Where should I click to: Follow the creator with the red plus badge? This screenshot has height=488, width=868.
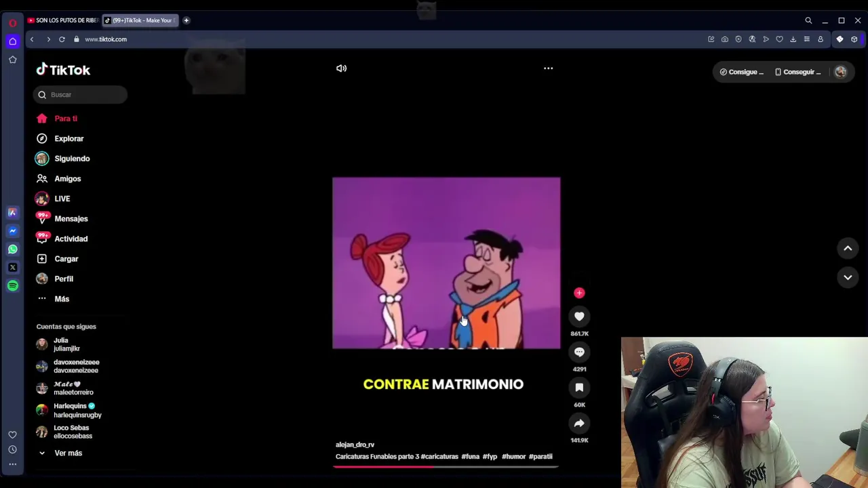(579, 293)
